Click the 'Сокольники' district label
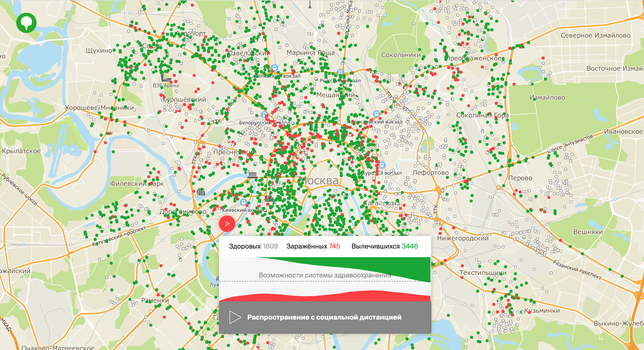This screenshot has width=644, height=350. coord(401,55)
